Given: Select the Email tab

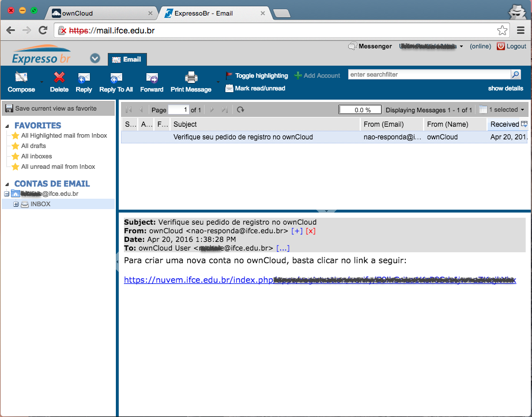Looking at the screenshot, I should [127, 59].
